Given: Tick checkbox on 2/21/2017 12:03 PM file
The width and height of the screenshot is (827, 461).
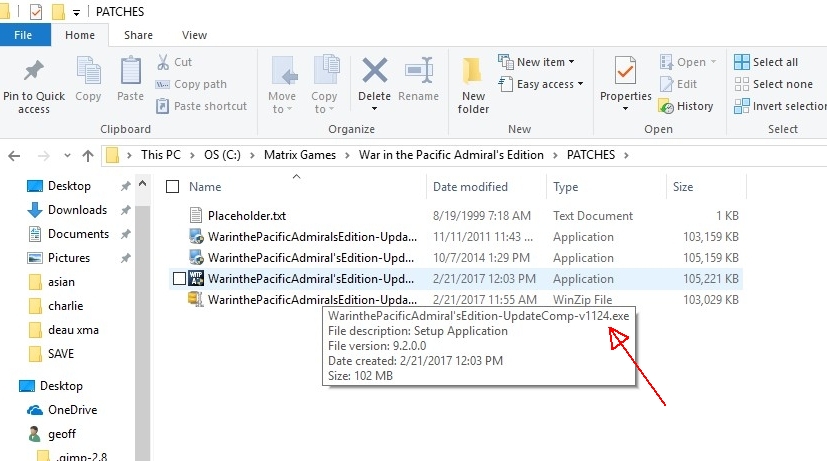Looking at the screenshot, I should click(x=179, y=278).
